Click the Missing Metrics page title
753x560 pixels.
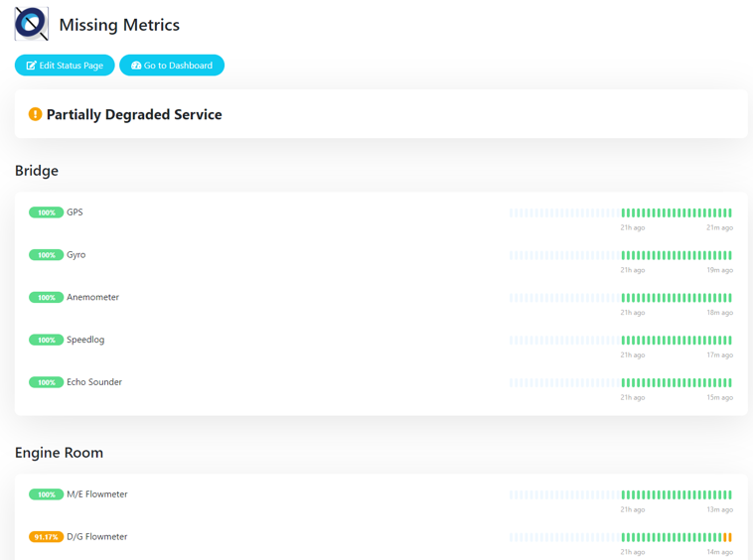point(119,25)
